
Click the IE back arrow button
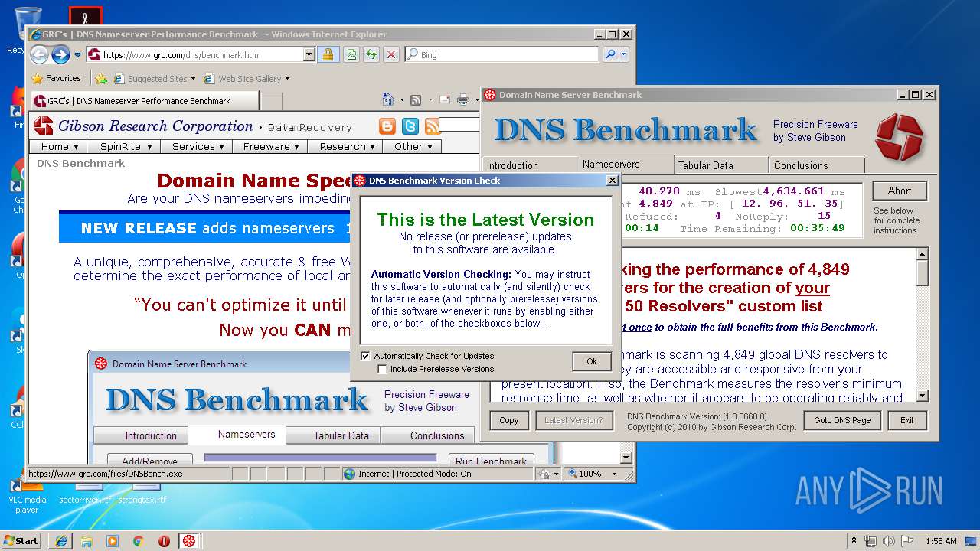pos(39,54)
